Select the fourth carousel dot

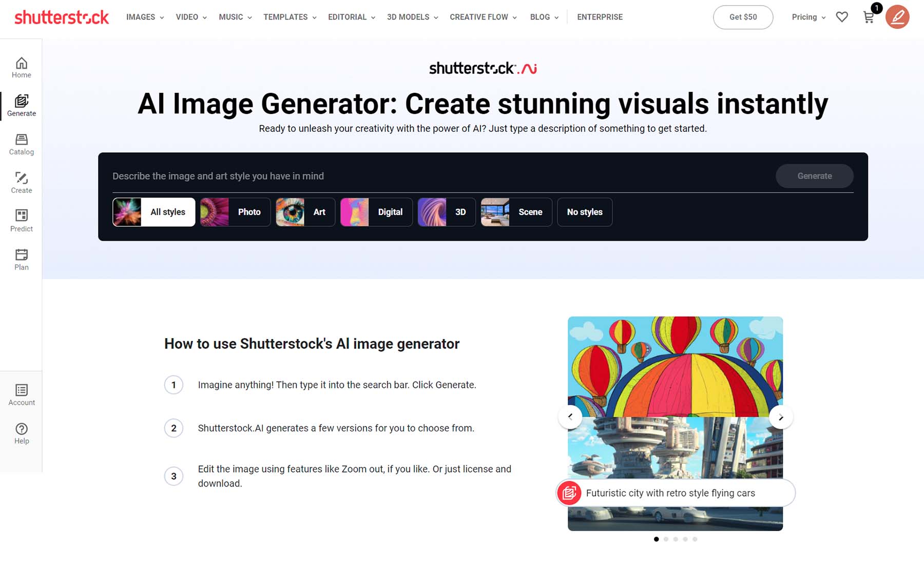click(x=685, y=539)
